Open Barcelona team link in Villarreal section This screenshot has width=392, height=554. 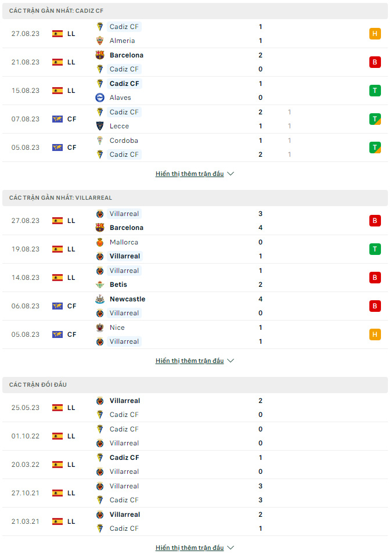(x=127, y=228)
